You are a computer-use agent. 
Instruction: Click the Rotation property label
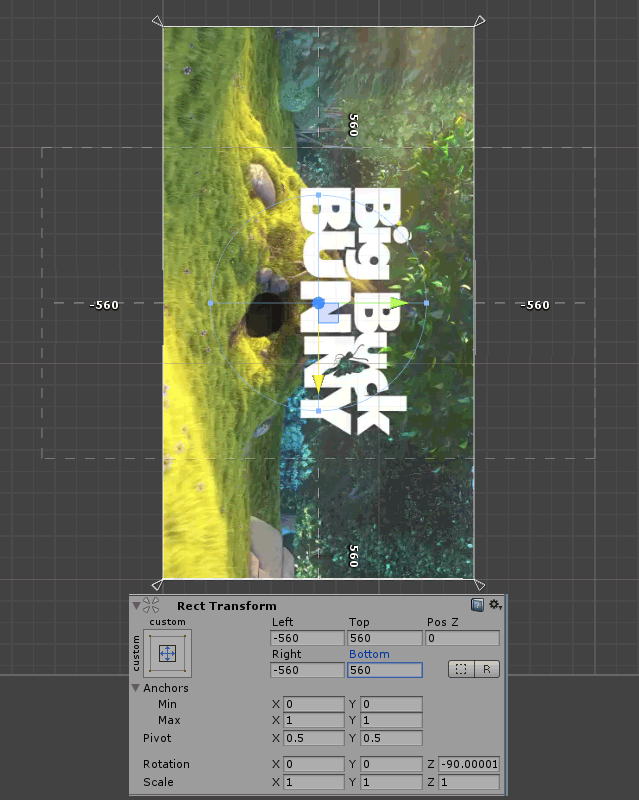(166, 764)
